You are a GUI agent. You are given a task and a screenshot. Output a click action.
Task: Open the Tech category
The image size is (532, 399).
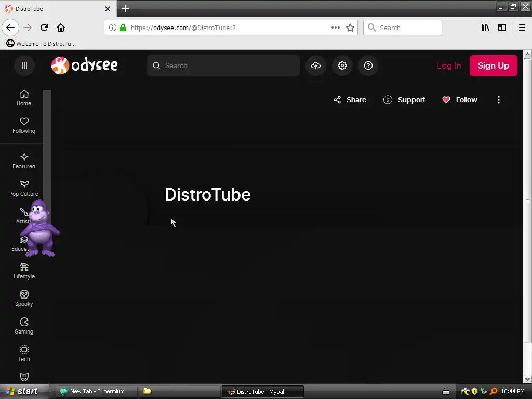click(24, 353)
